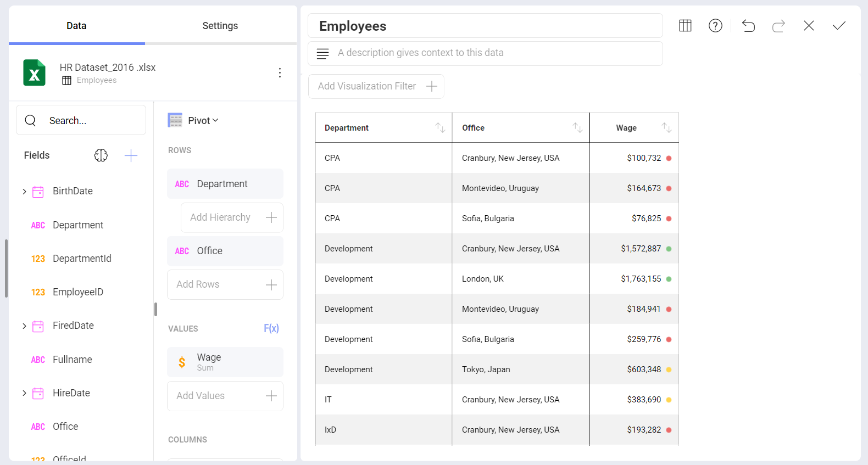Click the description lines icon
The image size is (868, 465).
(x=323, y=53)
